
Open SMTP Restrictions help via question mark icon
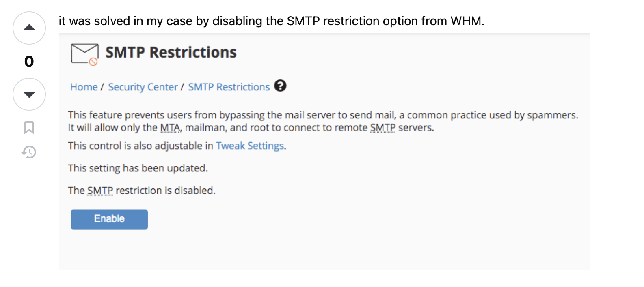(280, 86)
